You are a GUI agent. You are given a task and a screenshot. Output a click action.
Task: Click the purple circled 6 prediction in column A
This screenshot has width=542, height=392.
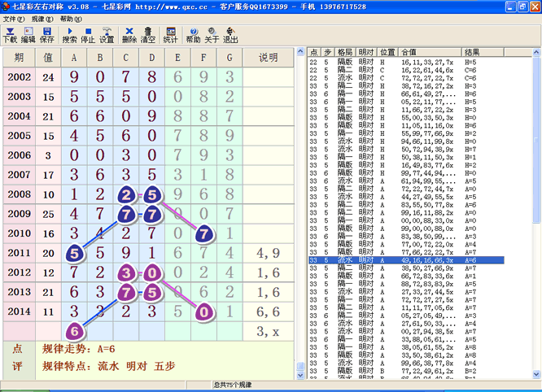[x=75, y=332]
